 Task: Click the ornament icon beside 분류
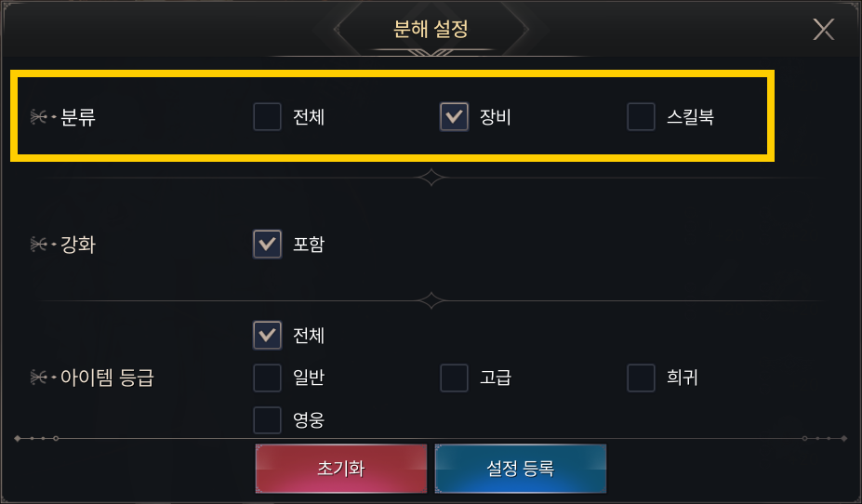(42, 117)
